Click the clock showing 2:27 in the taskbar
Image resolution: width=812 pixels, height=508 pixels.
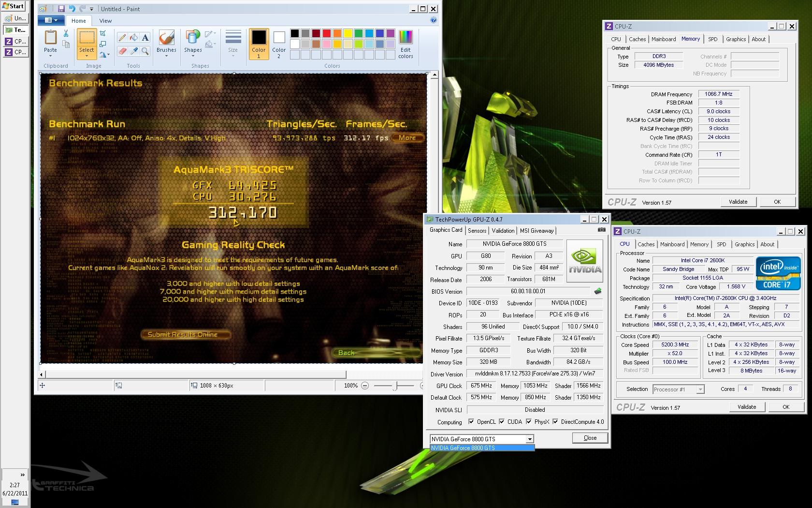coord(15,485)
